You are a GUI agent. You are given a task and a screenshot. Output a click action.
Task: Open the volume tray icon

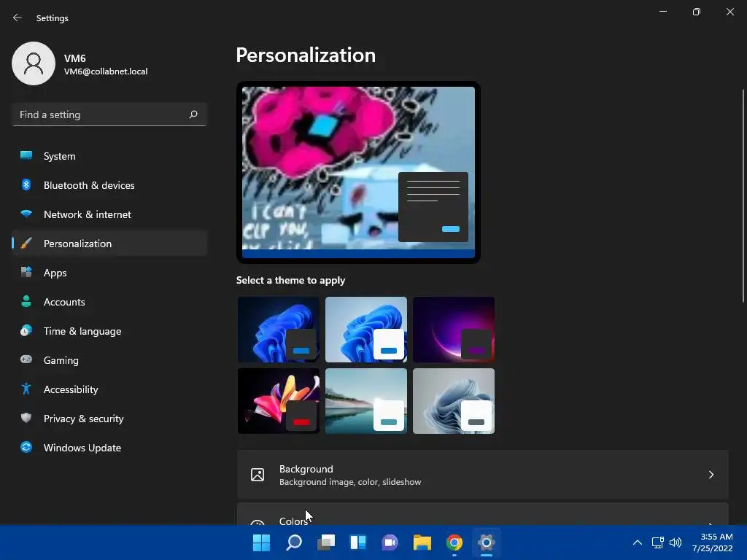pyautogui.click(x=675, y=542)
